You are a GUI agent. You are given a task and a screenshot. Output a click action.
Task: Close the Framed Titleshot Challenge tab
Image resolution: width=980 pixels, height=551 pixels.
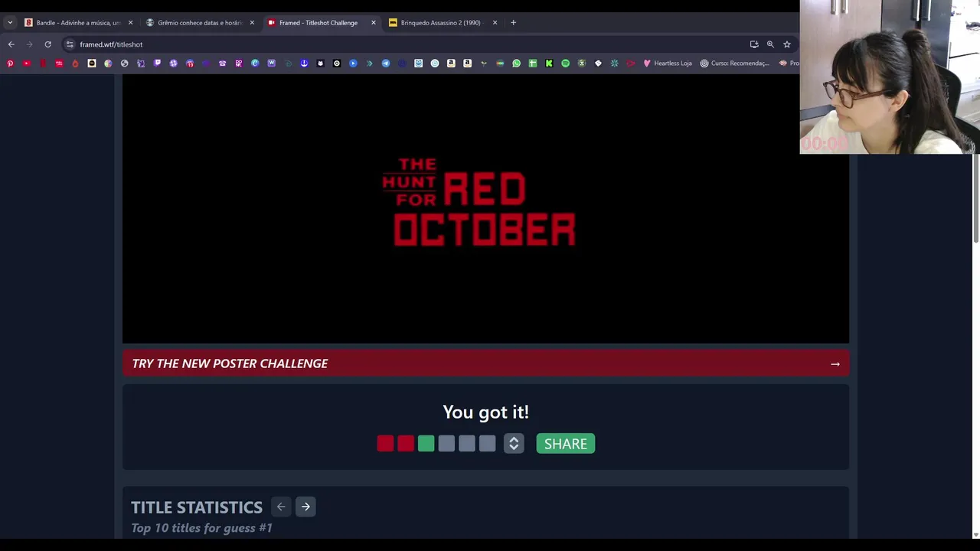coord(373,22)
